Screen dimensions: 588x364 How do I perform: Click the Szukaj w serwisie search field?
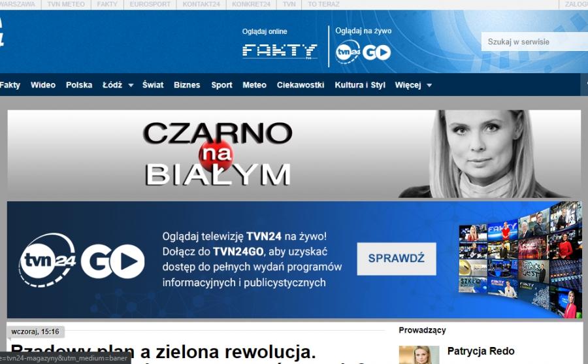(x=534, y=42)
